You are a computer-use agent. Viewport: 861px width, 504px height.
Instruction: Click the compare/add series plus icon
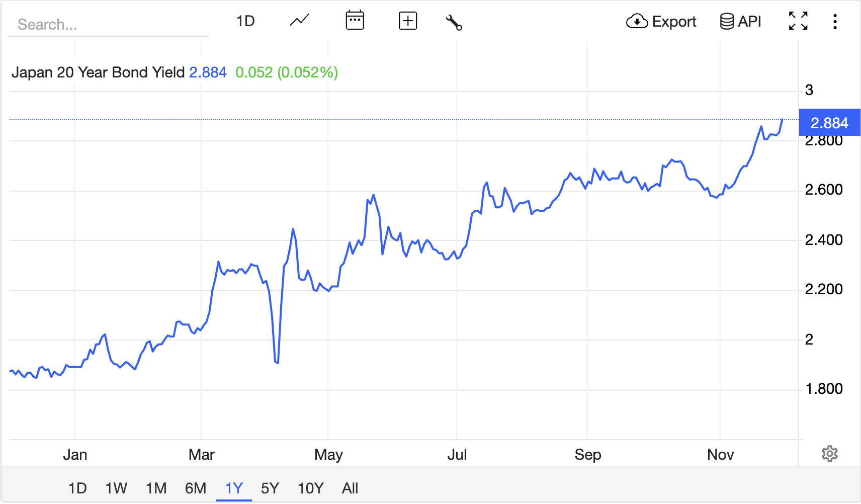tap(407, 21)
